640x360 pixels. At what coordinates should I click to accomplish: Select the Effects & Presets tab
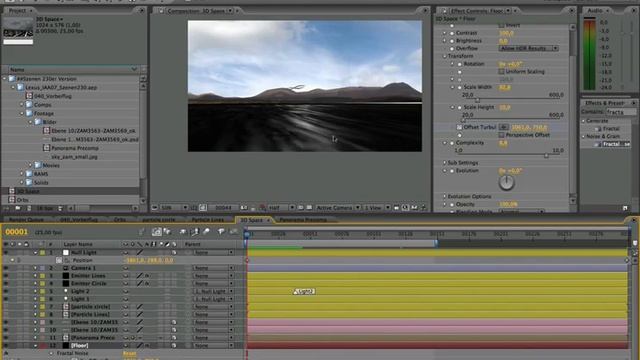click(x=604, y=103)
